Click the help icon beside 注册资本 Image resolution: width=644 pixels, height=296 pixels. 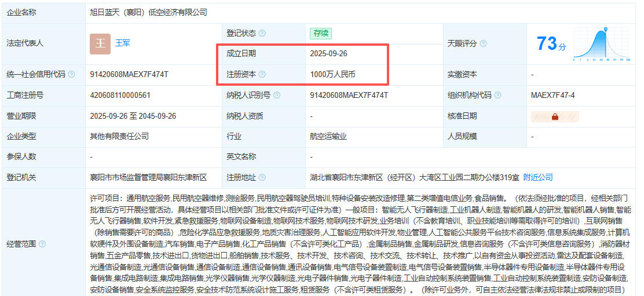[262, 75]
